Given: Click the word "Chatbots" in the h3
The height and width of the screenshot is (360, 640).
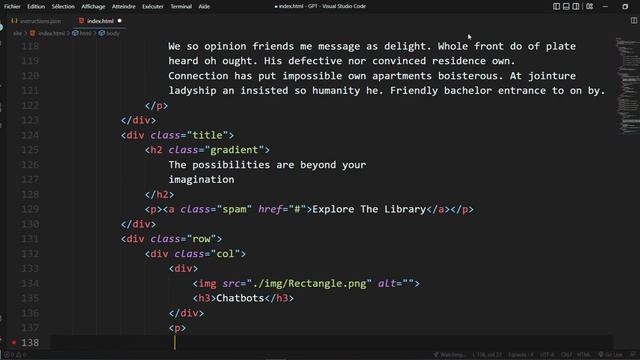Looking at the screenshot, I should pos(240,298).
